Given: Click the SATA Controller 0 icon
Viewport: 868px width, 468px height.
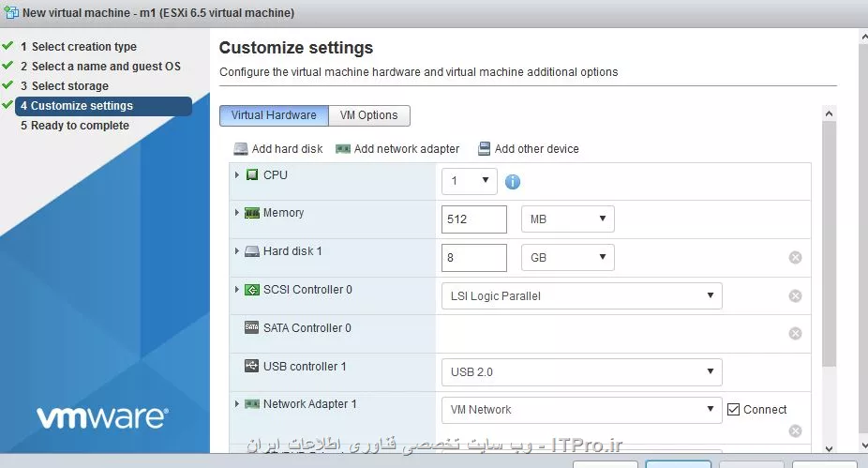Looking at the screenshot, I should 252,327.
